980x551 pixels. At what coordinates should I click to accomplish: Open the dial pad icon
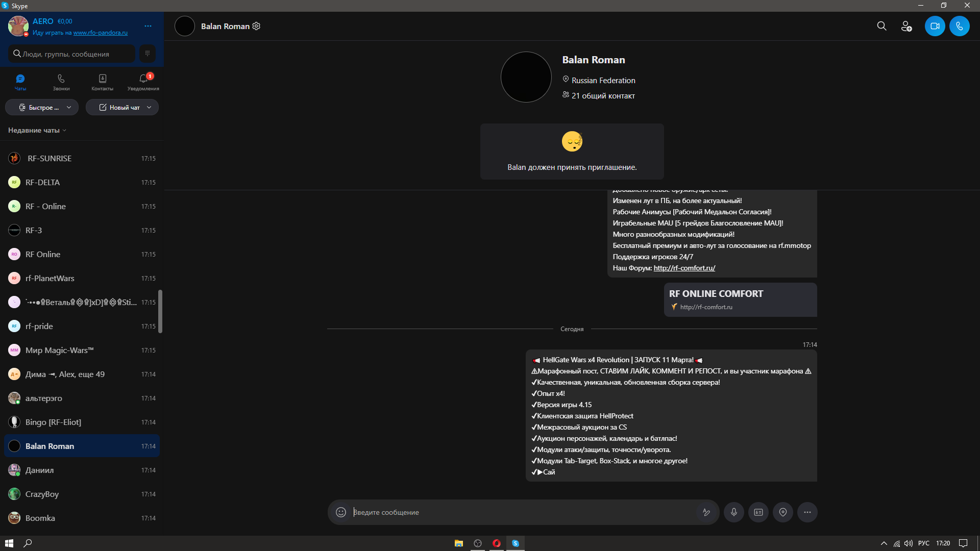[148, 54]
